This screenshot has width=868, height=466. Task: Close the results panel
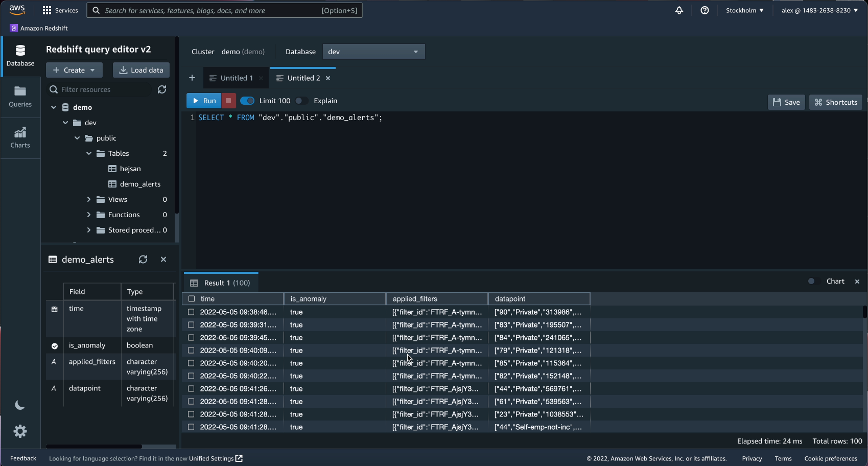(x=857, y=282)
